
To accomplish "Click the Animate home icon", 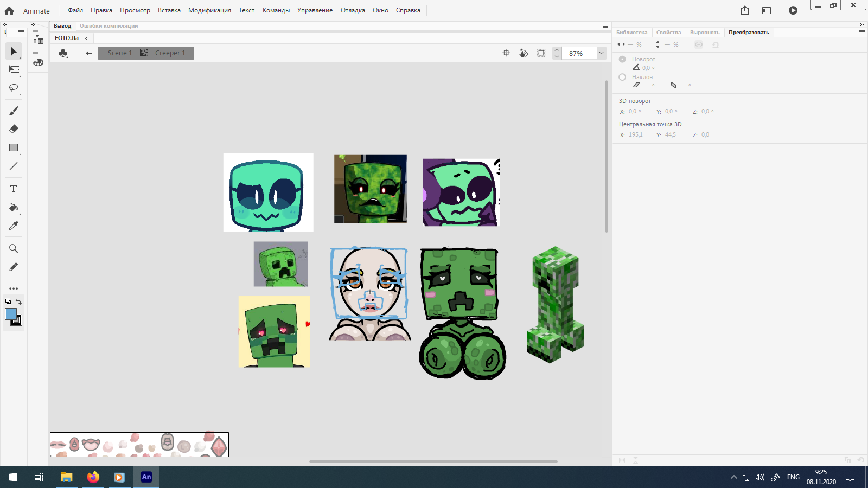I will coord(9,10).
